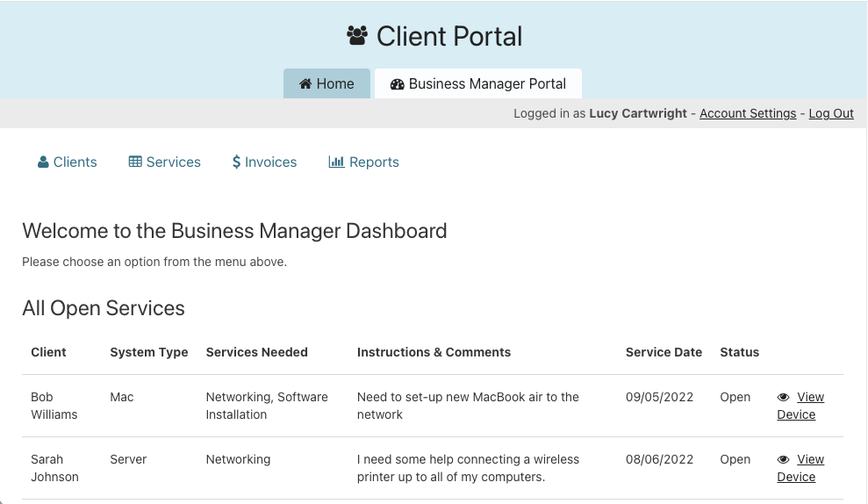The width and height of the screenshot is (868, 504).
Task: Click the dollar sign icon next to Invoices
Action: tap(236, 162)
